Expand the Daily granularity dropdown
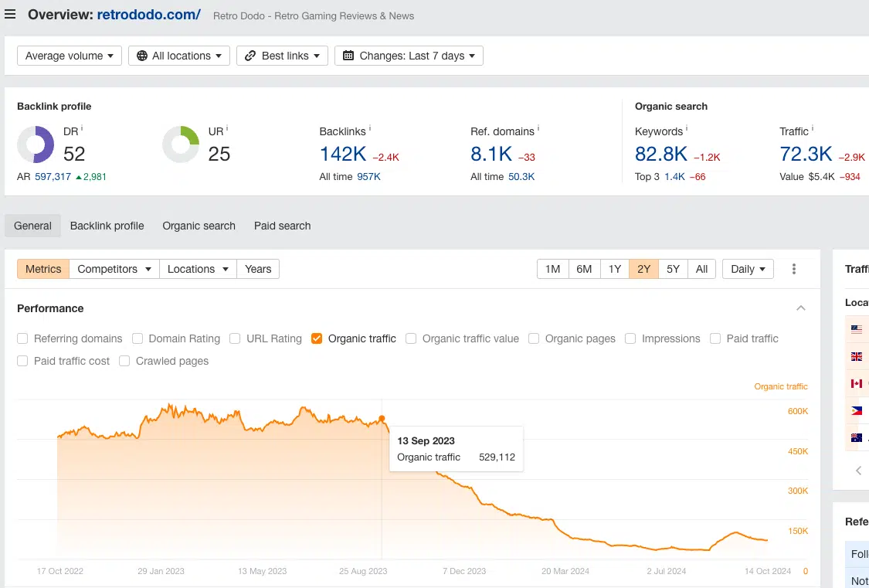Screen dimensions: 869x588 pos(747,268)
